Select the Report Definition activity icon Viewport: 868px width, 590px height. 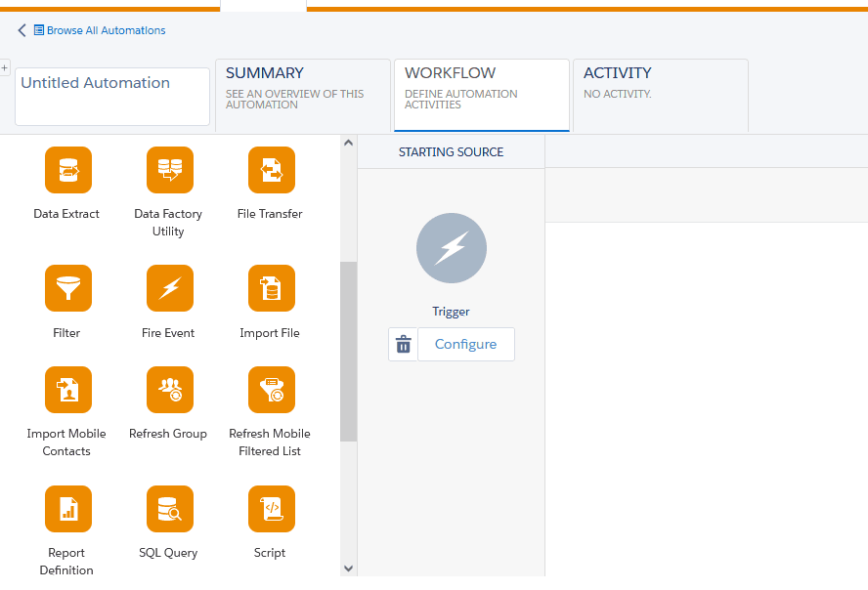[x=67, y=509]
